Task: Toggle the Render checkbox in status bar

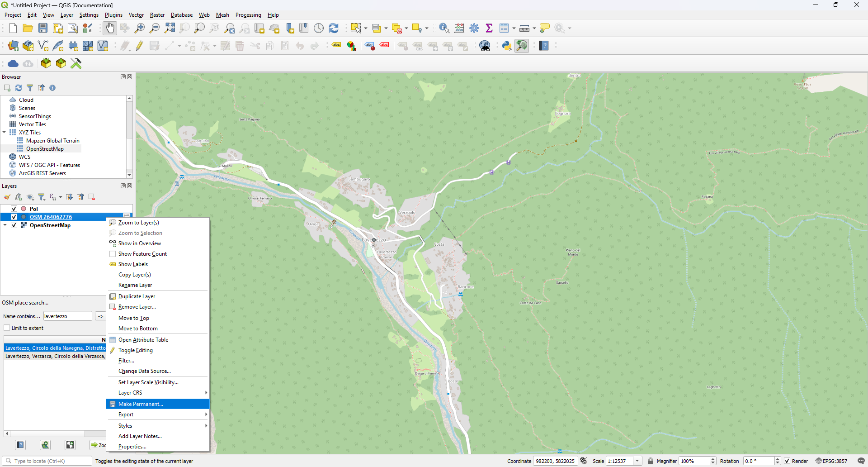Action: pos(787,461)
